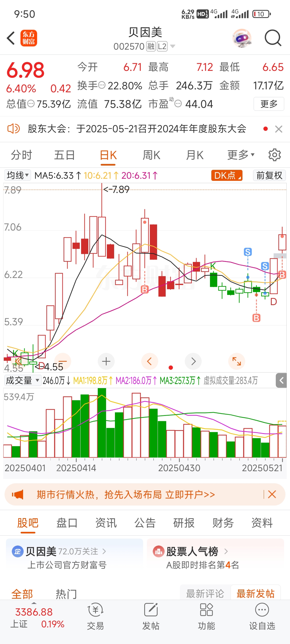Go back with the left arrow
This screenshot has height=644, width=290.
coord(11,38)
